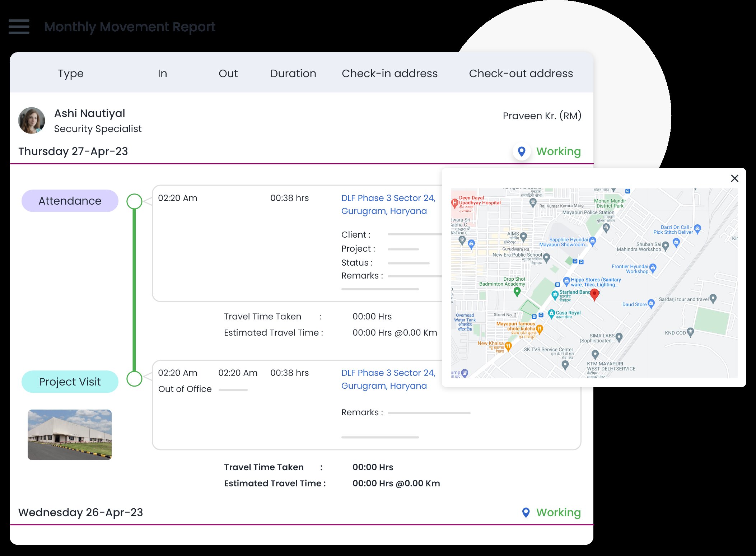Click Deen Dayal Upadhyay Hospital map icon
756x556 pixels.
[x=455, y=202]
